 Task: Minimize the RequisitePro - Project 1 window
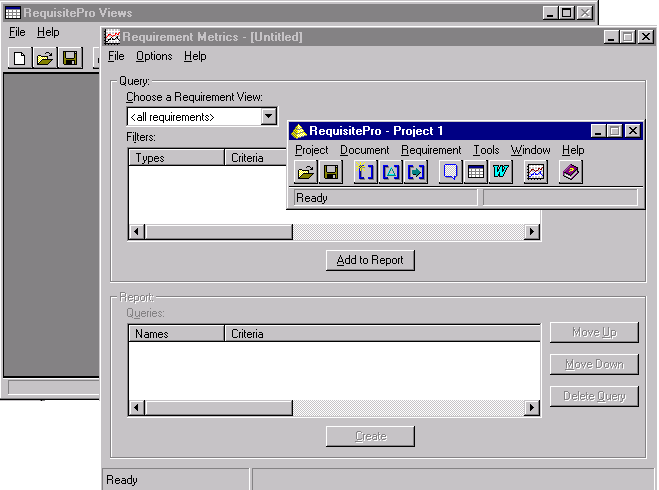tap(598, 131)
